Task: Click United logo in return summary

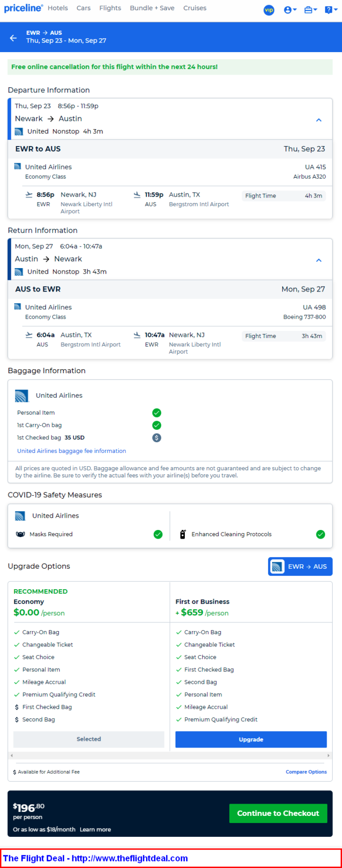Action: (19, 272)
